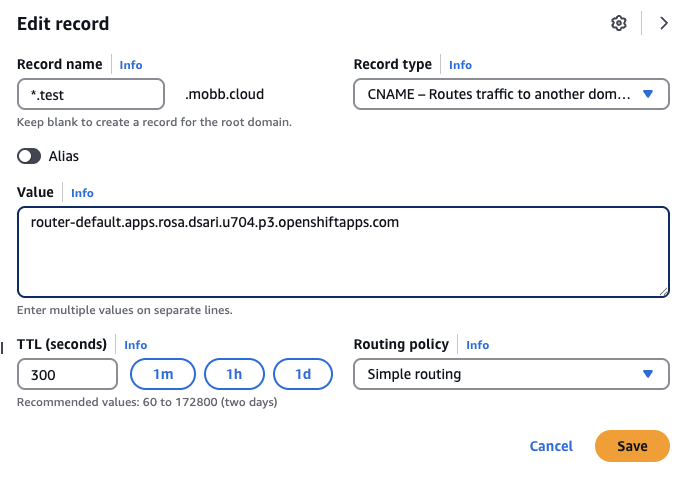This screenshot has height=477, width=683.
Task: Click the Alias label text
Action: coord(64,156)
